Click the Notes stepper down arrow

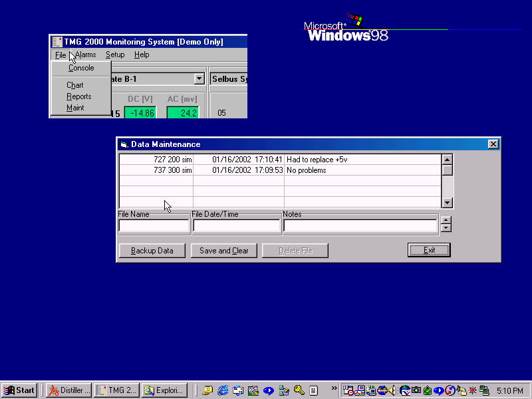click(446, 228)
